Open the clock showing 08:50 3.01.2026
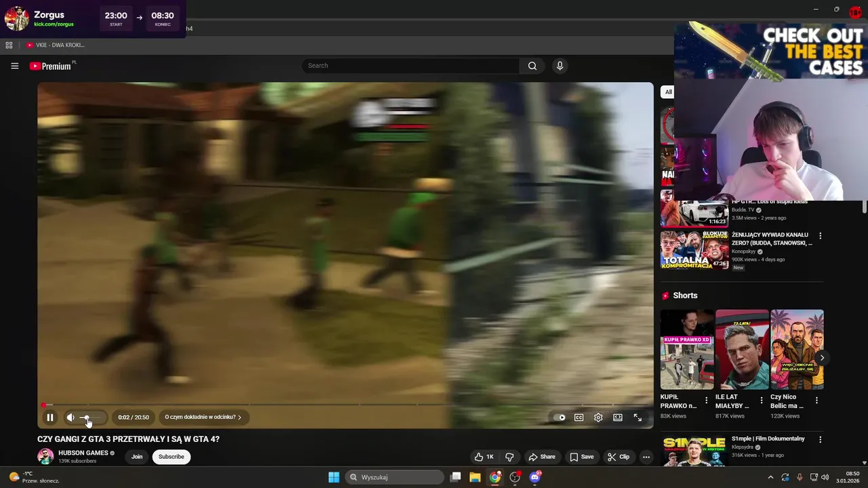This screenshot has width=868, height=488. pos(848,477)
